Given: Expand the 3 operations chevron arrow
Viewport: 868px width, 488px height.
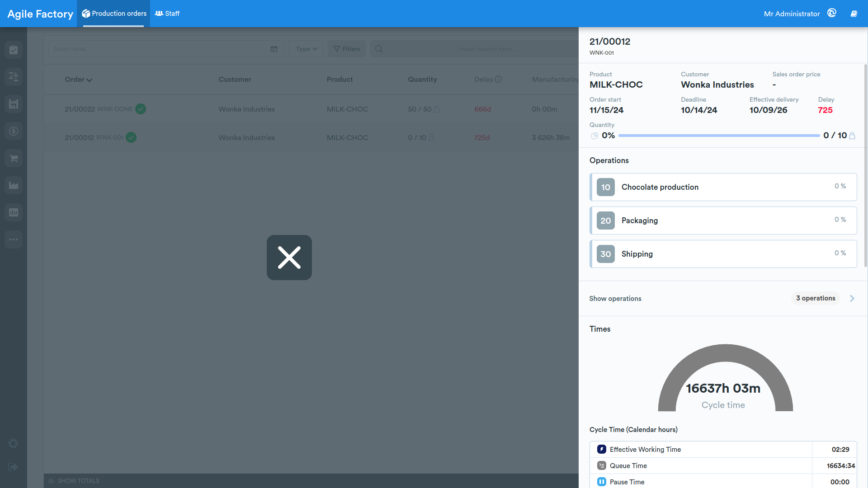Looking at the screenshot, I should 852,298.
